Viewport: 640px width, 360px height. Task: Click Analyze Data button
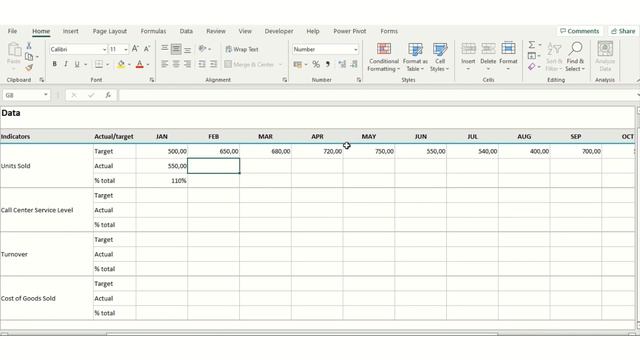605,57
